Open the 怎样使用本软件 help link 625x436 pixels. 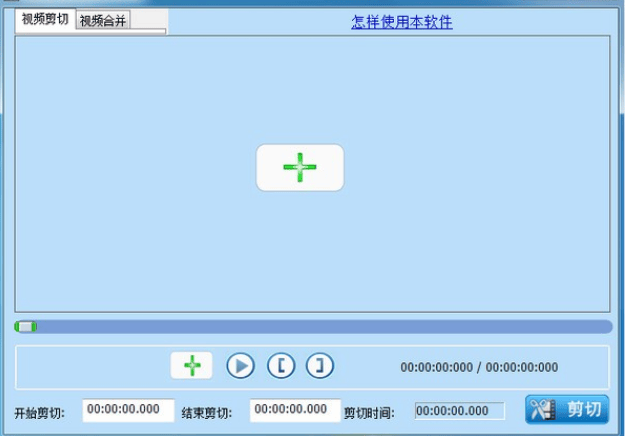coord(401,22)
